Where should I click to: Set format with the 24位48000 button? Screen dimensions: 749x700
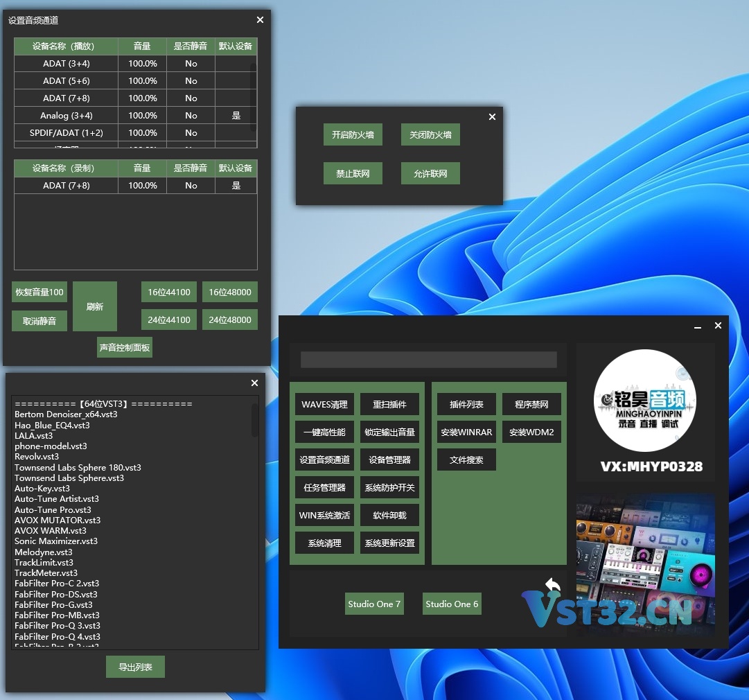point(230,320)
